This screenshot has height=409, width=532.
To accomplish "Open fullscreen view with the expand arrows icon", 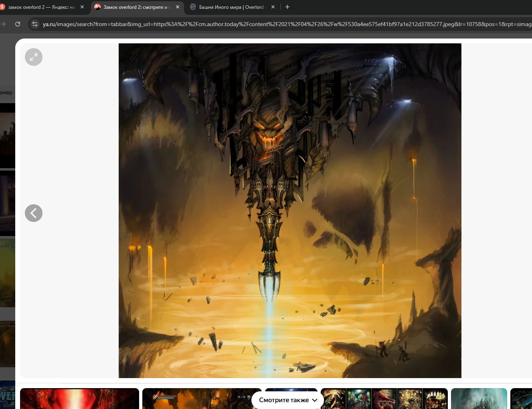I will [x=34, y=57].
